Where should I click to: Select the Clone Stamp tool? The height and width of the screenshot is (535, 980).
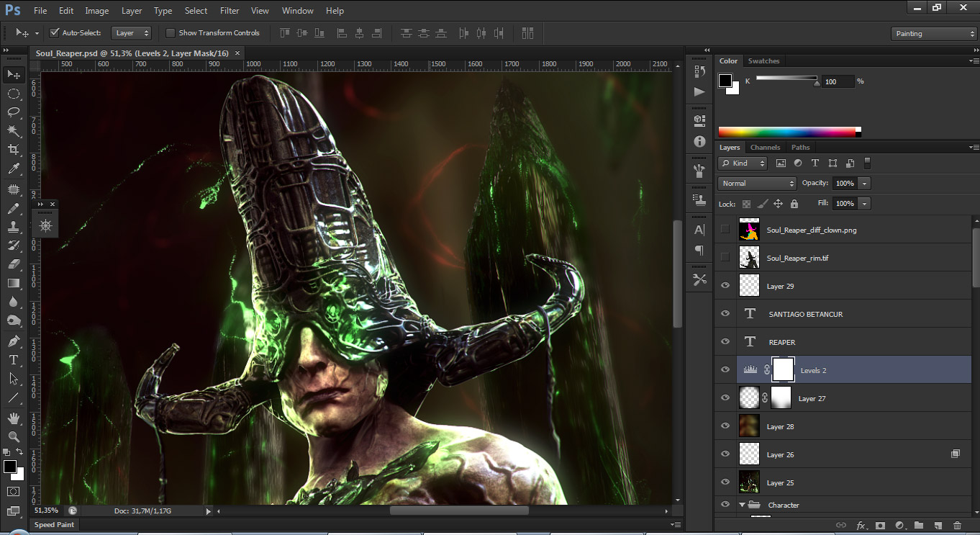(x=14, y=227)
